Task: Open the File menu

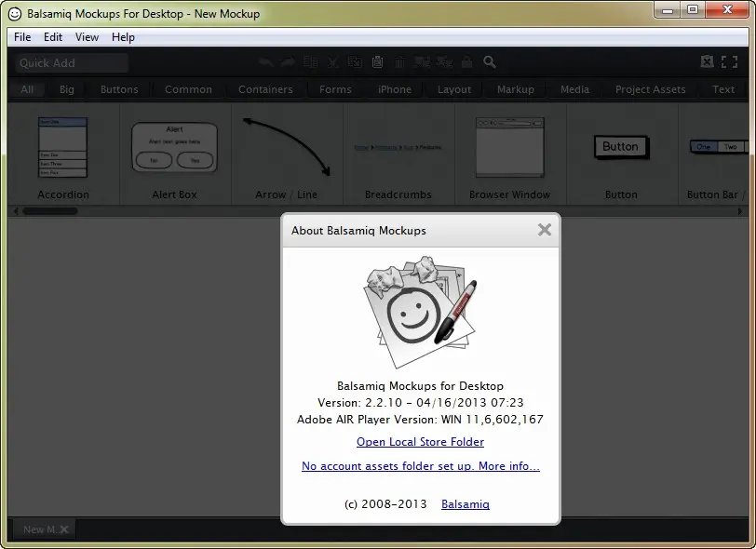Action: coord(22,37)
